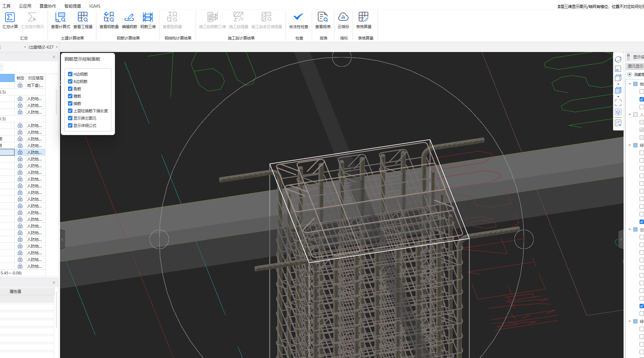This screenshot has width=644, height=358.
Task: Click the 查看型钢量 icon
Action: [x=172, y=17]
